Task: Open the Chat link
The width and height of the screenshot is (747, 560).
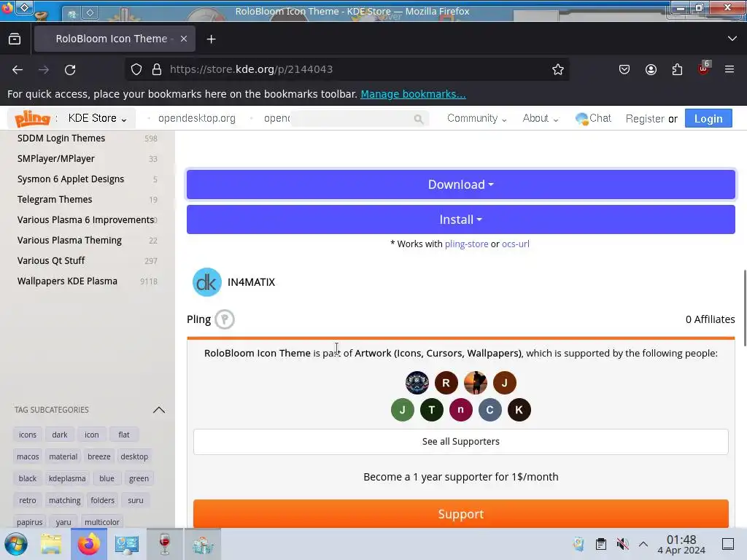Action: (x=593, y=118)
